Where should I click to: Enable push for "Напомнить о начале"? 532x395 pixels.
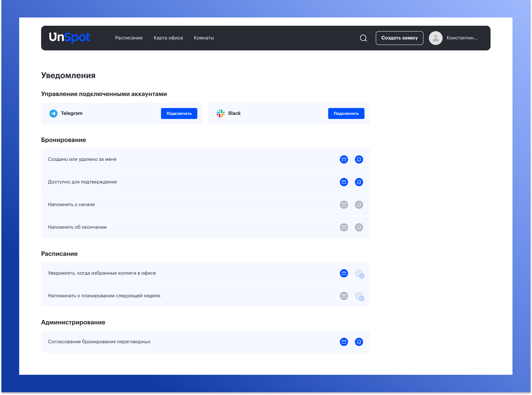coord(359,205)
